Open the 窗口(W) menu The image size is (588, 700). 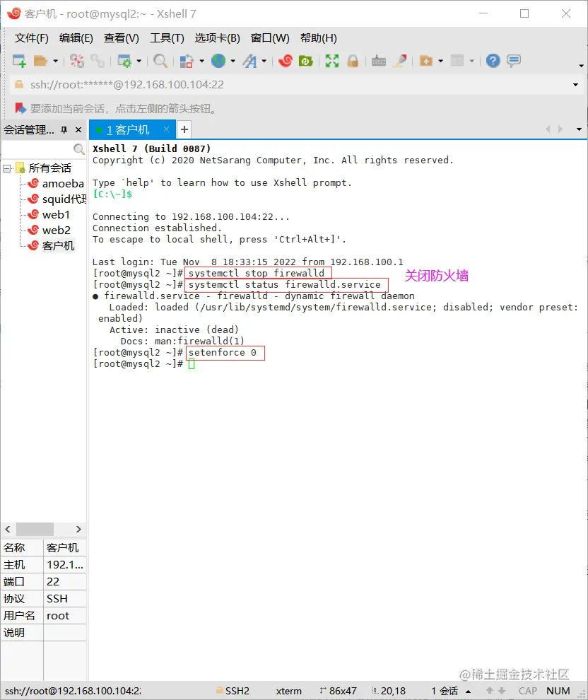(270, 38)
